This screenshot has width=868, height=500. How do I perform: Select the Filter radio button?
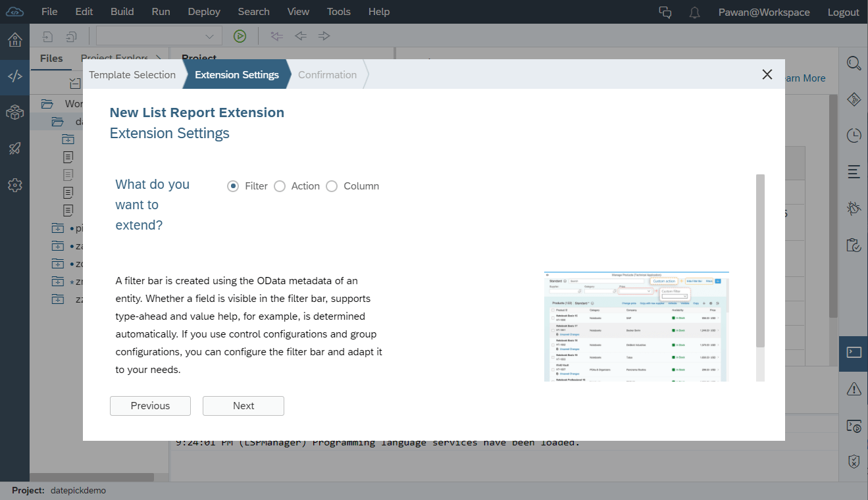click(x=234, y=186)
